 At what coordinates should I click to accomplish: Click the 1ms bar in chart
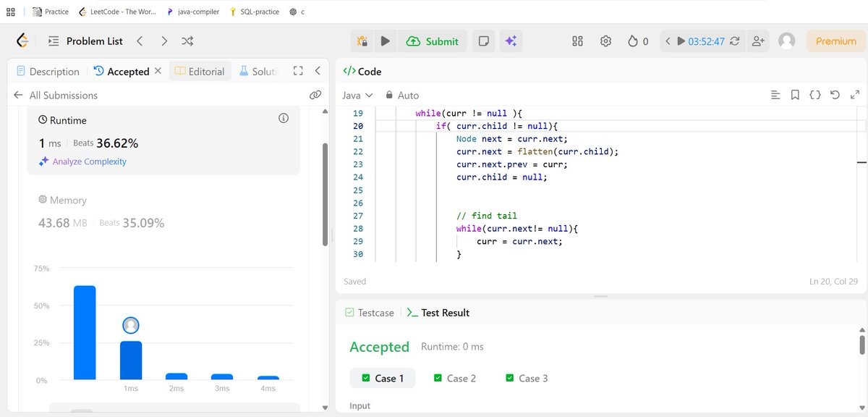click(x=131, y=360)
